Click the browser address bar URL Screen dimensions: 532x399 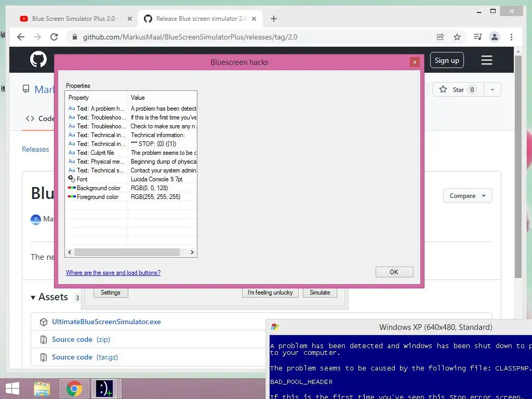tap(190, 37)
